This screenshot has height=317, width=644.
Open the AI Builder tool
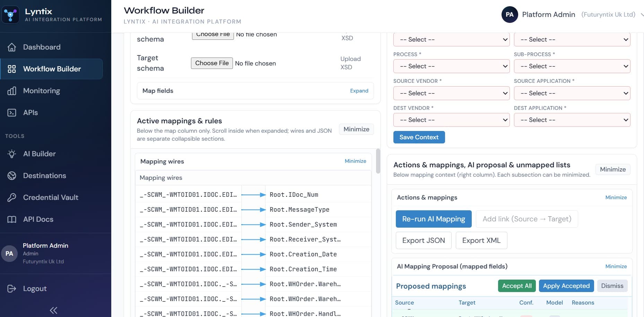51,154
